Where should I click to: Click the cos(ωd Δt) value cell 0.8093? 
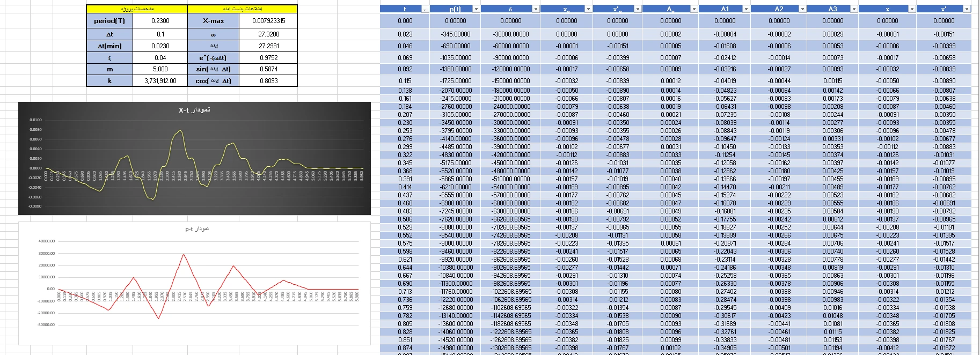pos(268,81)
